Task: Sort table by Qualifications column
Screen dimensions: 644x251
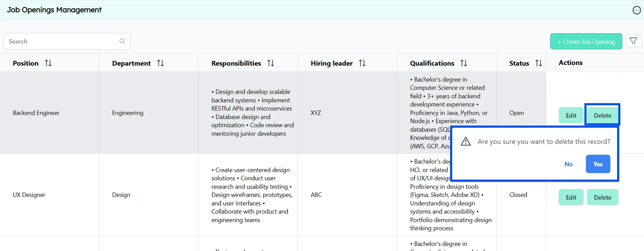Action: (464, 63)
